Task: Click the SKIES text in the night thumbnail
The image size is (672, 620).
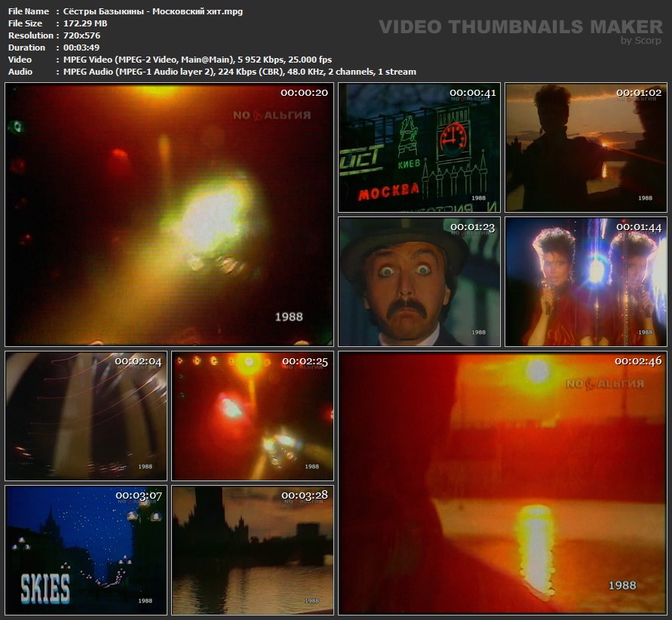Action: 45,589
